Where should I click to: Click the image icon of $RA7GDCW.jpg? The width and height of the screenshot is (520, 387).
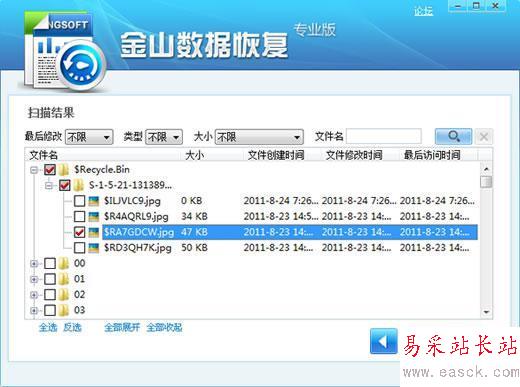tap(94, 232)
